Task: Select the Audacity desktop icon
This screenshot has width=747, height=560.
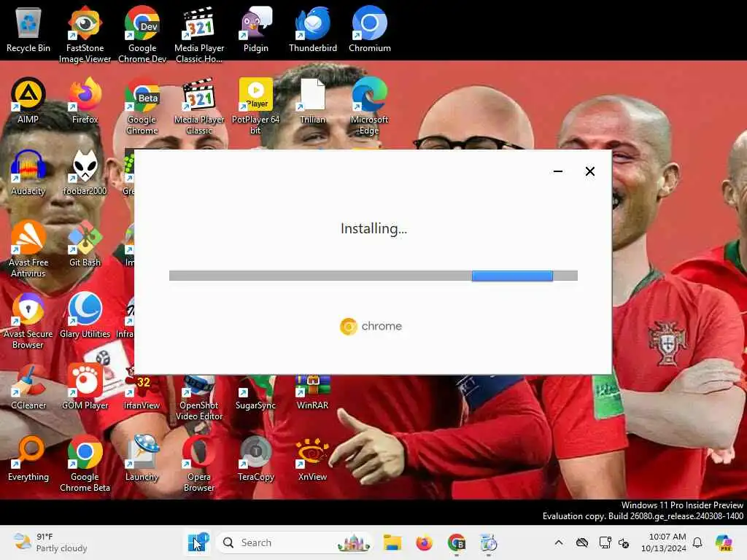Action: click(x=28, y=172)
